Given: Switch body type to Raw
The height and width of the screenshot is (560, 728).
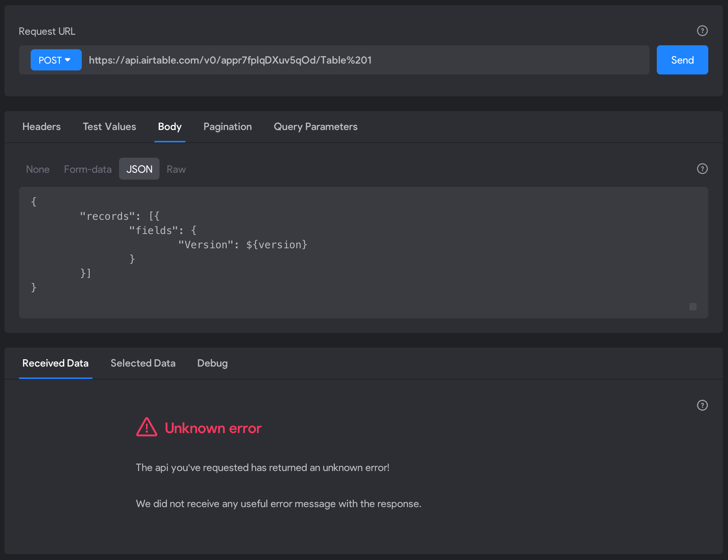Looking at the screenshot, I should coord(176,169).
